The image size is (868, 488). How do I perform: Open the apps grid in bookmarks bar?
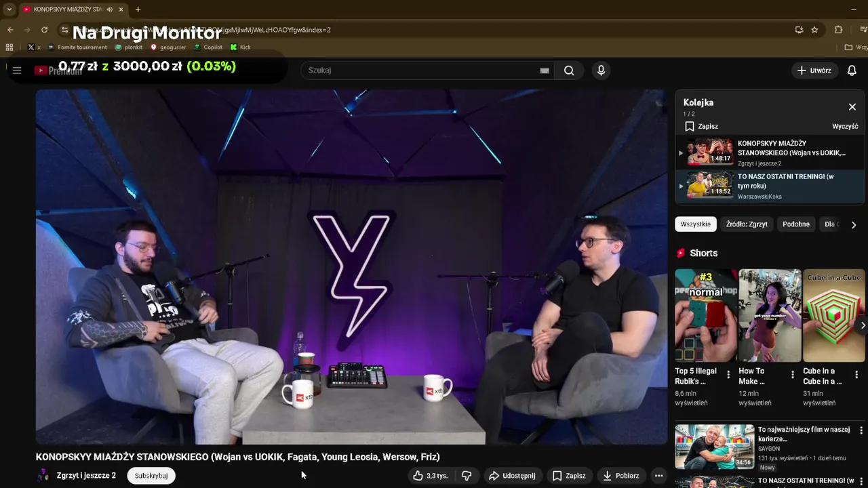click(x=9, y=47)
